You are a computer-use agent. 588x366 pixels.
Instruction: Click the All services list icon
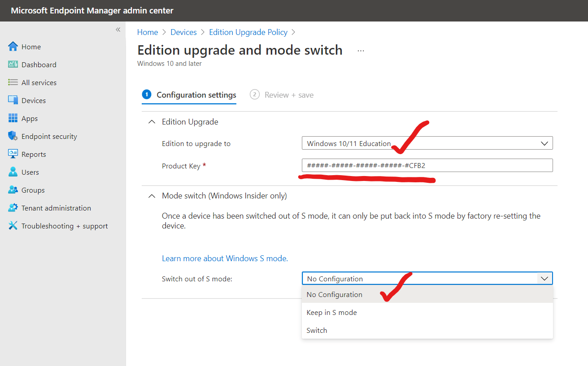pos(13,82)
